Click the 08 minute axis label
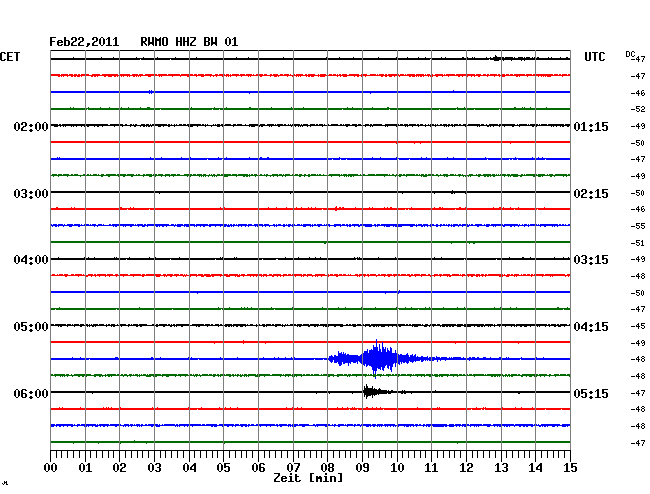 point(327,467)
